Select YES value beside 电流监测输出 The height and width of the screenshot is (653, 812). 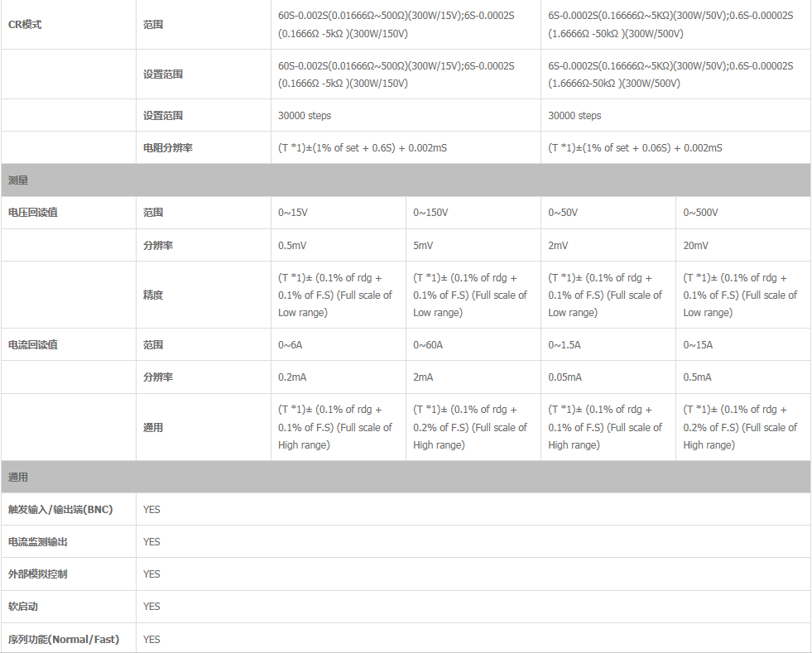[151, 542]
